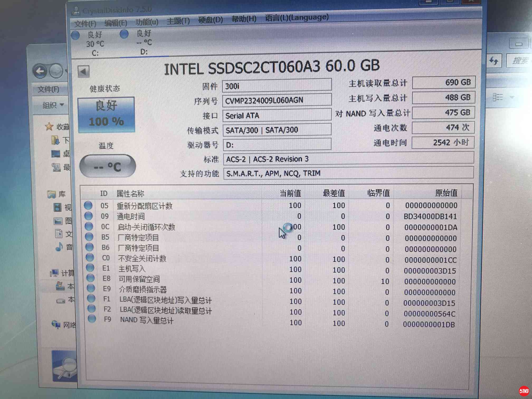
Task: Open the 文件(F) menu in CrystalDiskInfo
Action: point(85,24)
